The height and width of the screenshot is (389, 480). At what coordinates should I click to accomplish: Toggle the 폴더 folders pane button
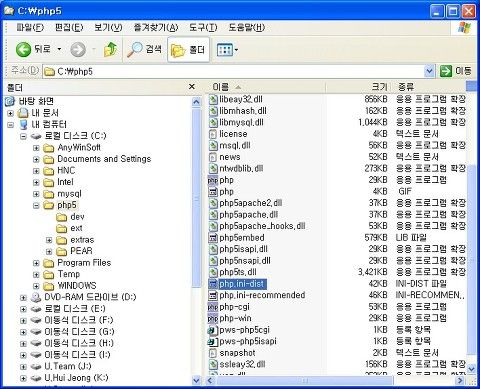pyautogui.click(x=188, y=50)
